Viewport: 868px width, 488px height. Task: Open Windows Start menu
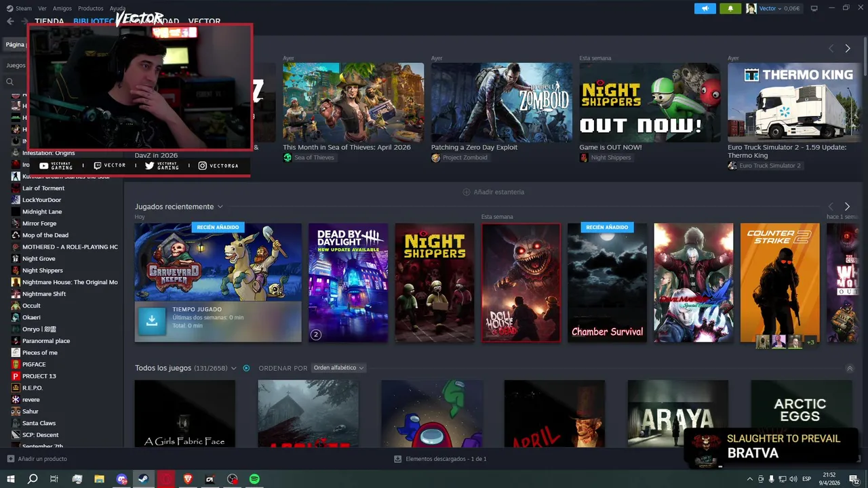pos(11,479)
